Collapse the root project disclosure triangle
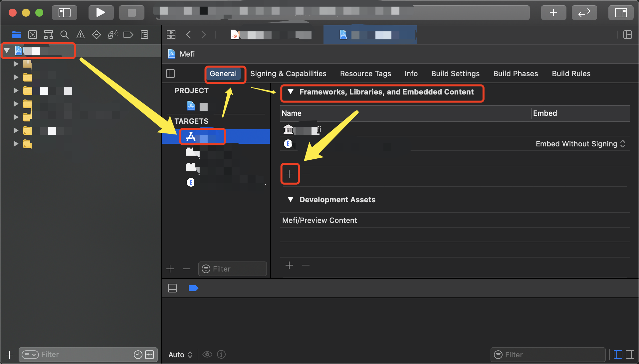The image size is (639, 364). pyautogui.click(x=7, y=51)
